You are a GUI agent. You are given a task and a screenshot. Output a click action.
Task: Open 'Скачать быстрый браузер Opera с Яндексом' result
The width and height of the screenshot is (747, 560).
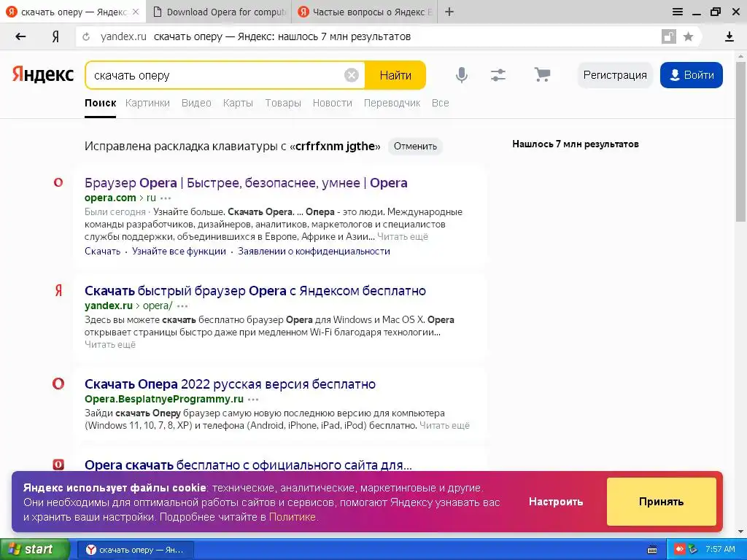255,290
